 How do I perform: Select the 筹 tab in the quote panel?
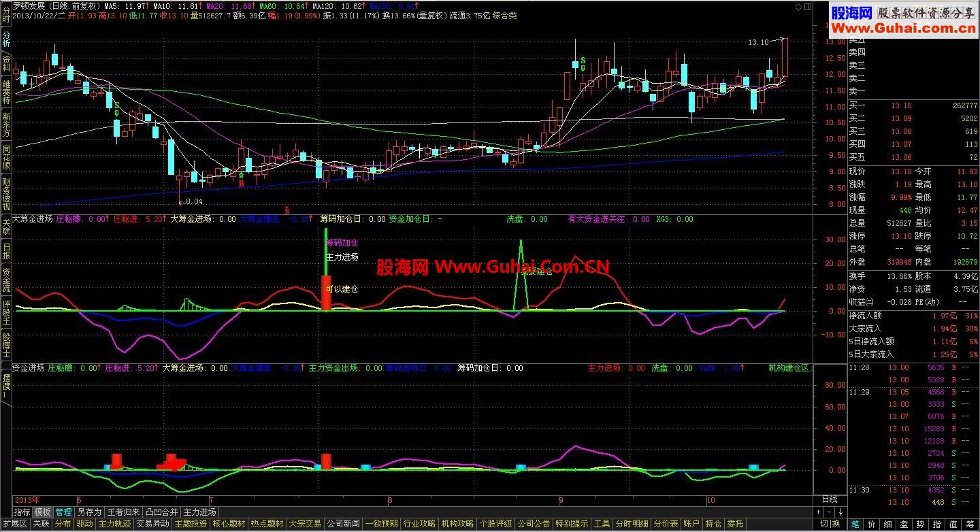971,524
